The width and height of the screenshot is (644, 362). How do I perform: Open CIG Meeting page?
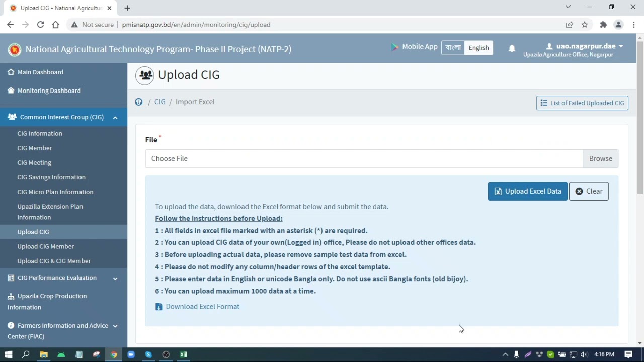pos(34,162)
